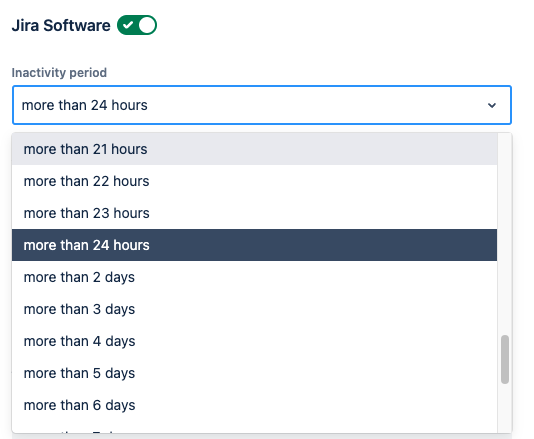
Task: Choose more than 22 hours option
Action: (254, 181)
